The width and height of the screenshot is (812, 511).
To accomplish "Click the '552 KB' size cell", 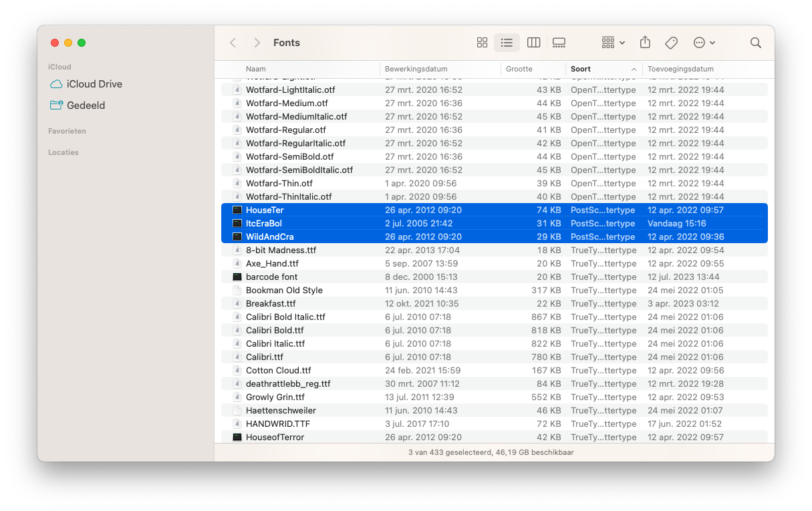I will [545, 397].
